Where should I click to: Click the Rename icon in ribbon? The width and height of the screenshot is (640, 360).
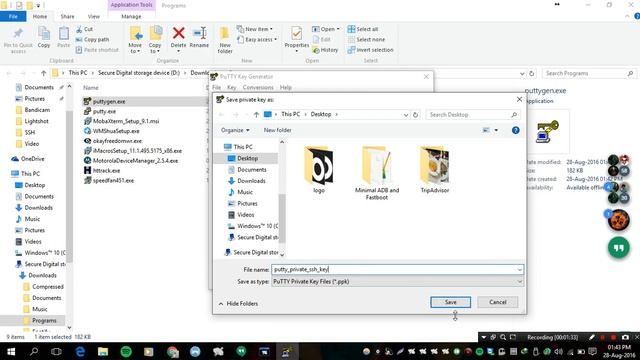click(x=199, y=33)
